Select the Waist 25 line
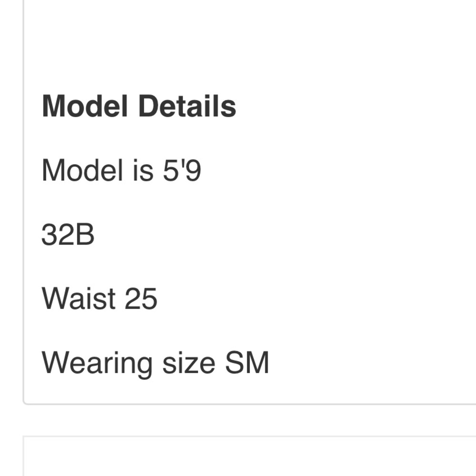476x476 pixels. pyautogui.click(x=99, y=298)
